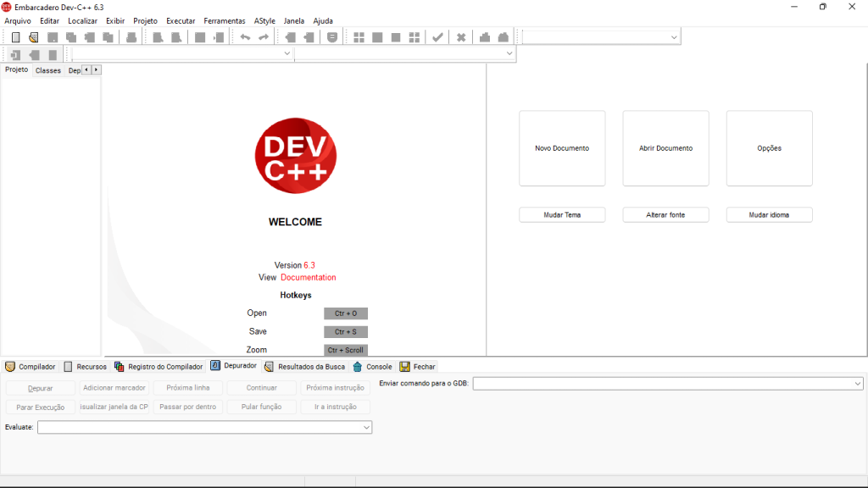Switch to the Console tab at bottom

tap(379, 366)
